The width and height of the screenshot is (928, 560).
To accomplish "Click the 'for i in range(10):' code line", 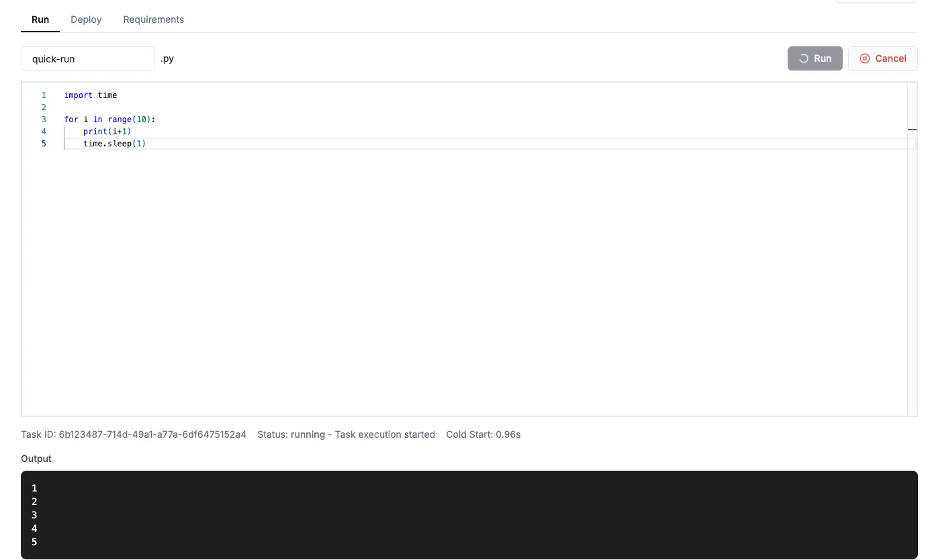I will tap(109, 120).
